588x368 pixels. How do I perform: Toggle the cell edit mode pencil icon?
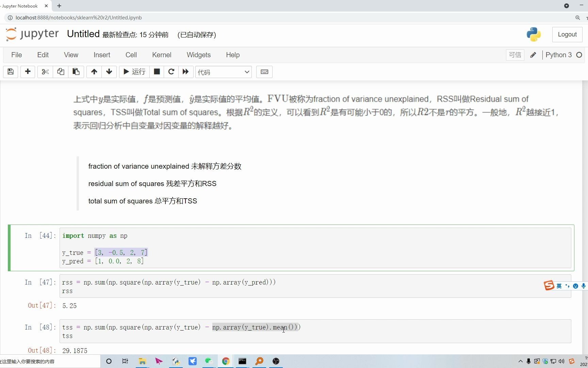point(533,55)
